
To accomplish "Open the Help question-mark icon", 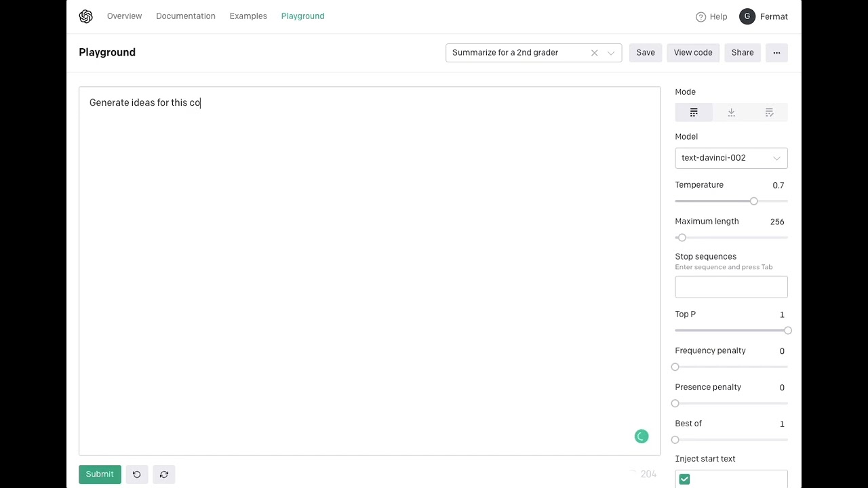I will pyautogui.click(x=701, y=17).
